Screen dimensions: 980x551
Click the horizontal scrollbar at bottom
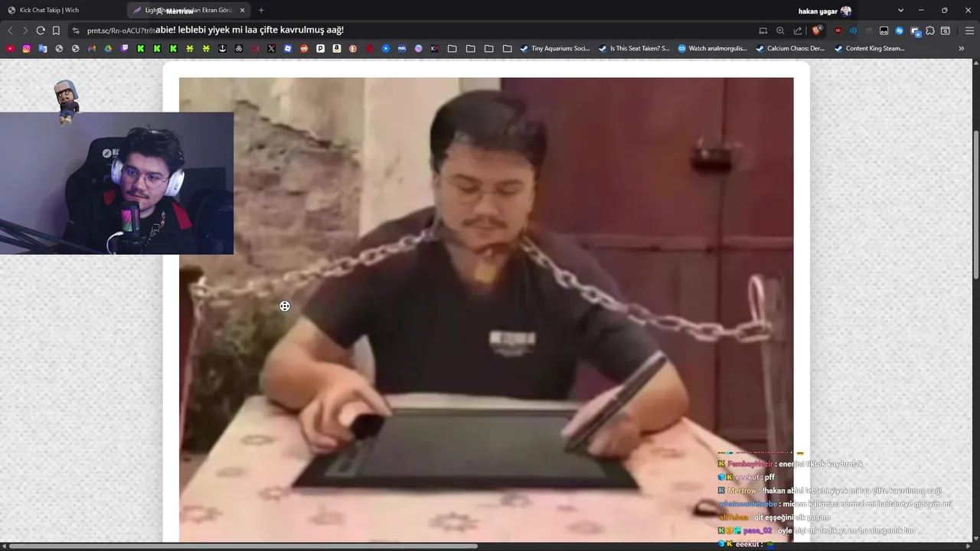pos(243,546)
